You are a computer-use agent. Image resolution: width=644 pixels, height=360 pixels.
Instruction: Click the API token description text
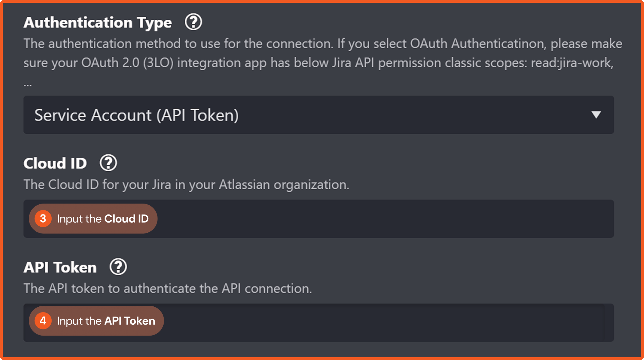tap(167, 288)
